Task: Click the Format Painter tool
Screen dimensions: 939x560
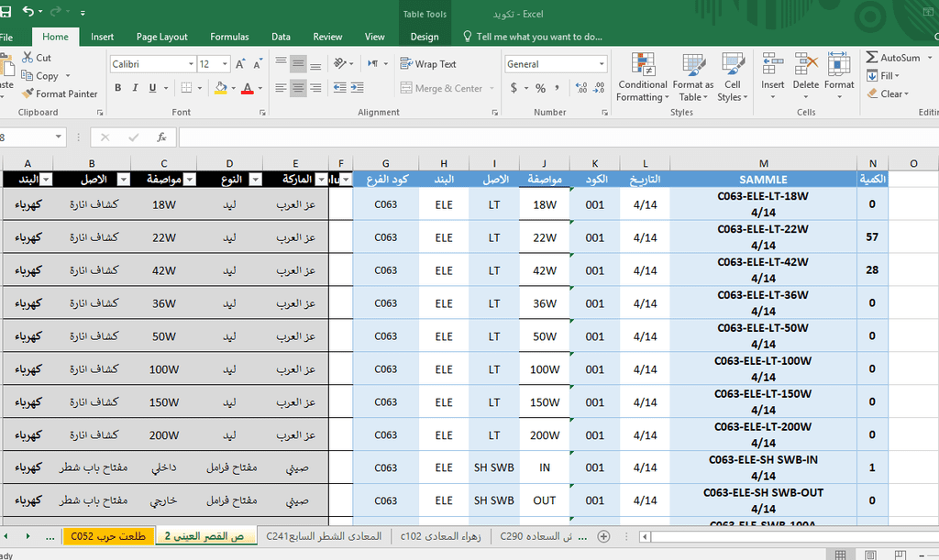Action: [60, 93]
